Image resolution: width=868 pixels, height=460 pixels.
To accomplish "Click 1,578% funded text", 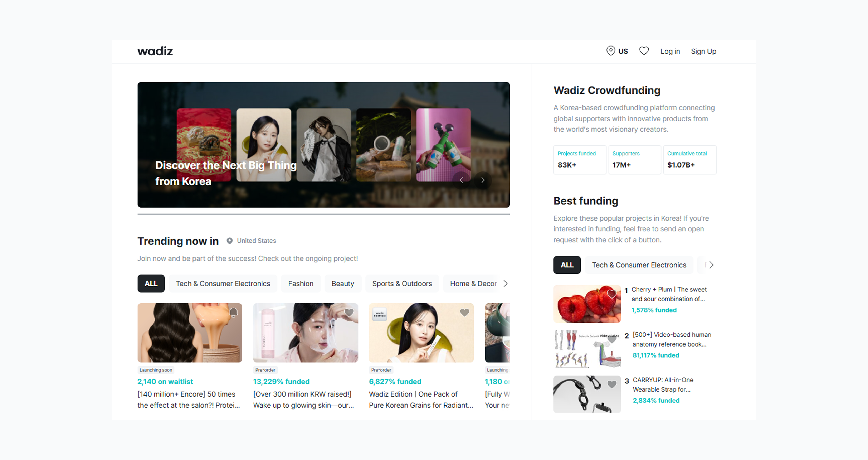I will pos(654,310).
